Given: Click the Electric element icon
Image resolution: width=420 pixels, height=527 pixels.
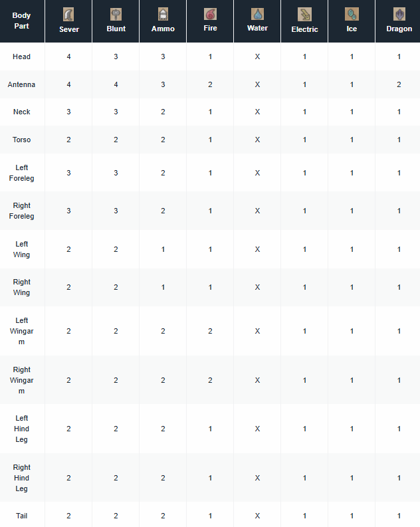Looking at the screenshot, I should click(304, 15).
